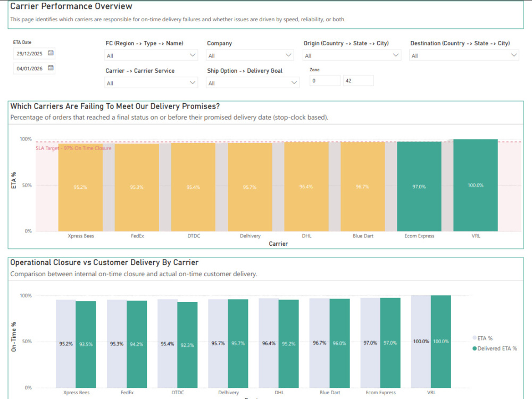Select VRL Delivered ETA bar in bottom chart
This screenshot has width=532, height=399.
click(x=440, y=342)
